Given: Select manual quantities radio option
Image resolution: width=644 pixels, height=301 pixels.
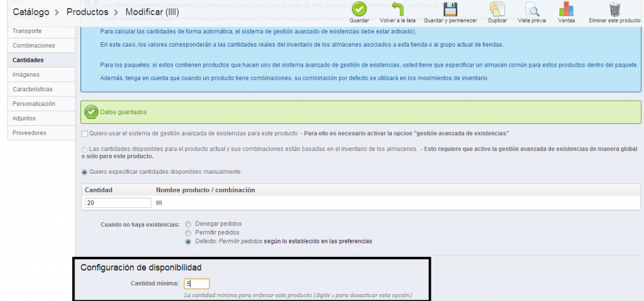Looking at the screenshot, I should pyautogui.click(x=85, y=172).
